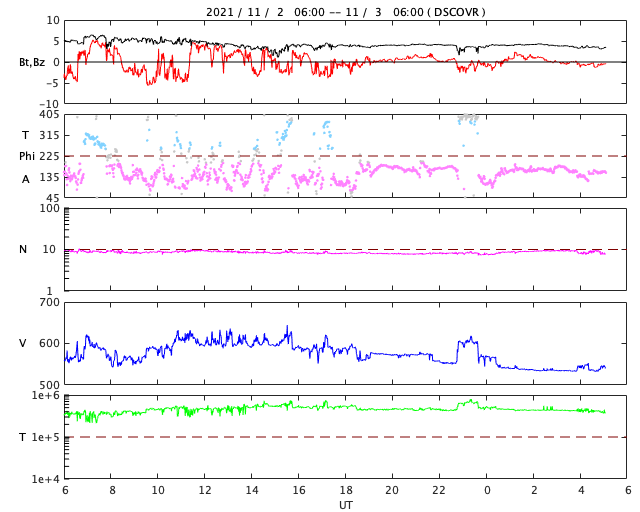640x512 pixels.
Task: Click the dashed density line at 10
Action: [x=345, y=249]
